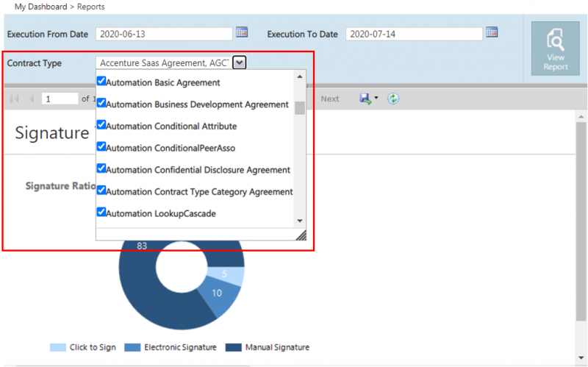Uncheck Automation Conditional Attribute
The image size is (588, 367).
pos(101,126)
